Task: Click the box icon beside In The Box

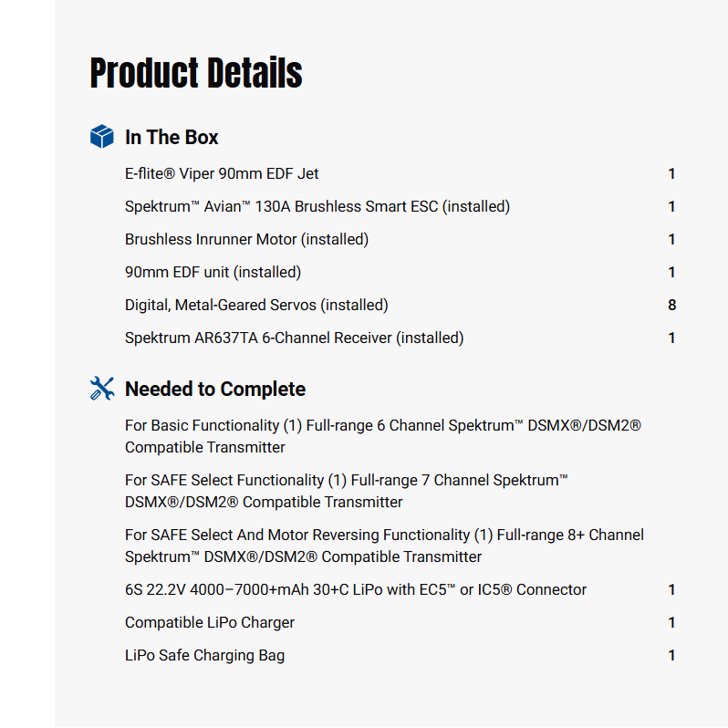Action: (101, 137)
